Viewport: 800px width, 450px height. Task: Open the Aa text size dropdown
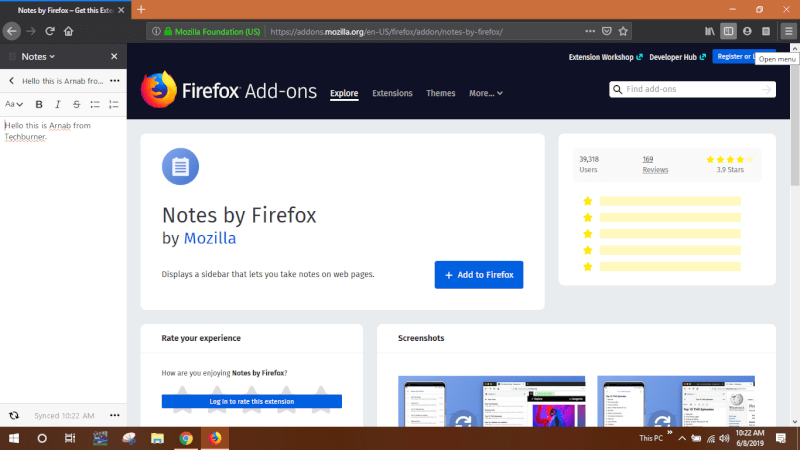[x=14, y=104]
